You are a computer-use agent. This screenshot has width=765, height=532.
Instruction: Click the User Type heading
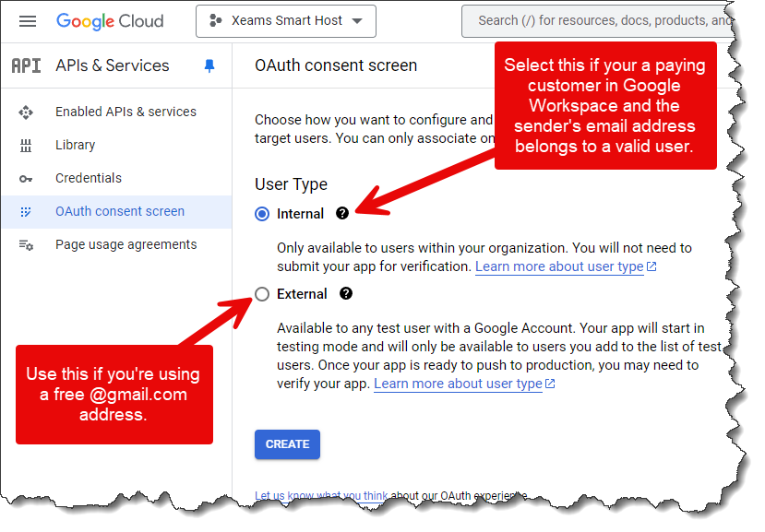pos(291,184)
